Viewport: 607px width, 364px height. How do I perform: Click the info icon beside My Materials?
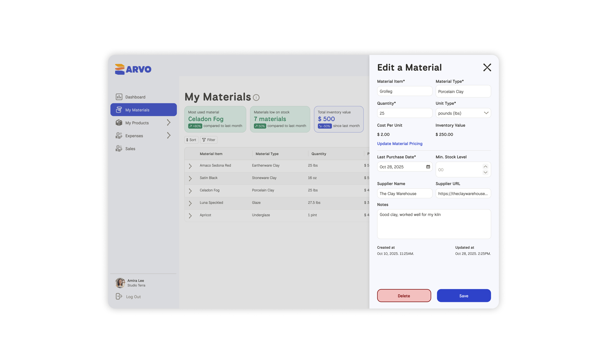pos(256,98)
